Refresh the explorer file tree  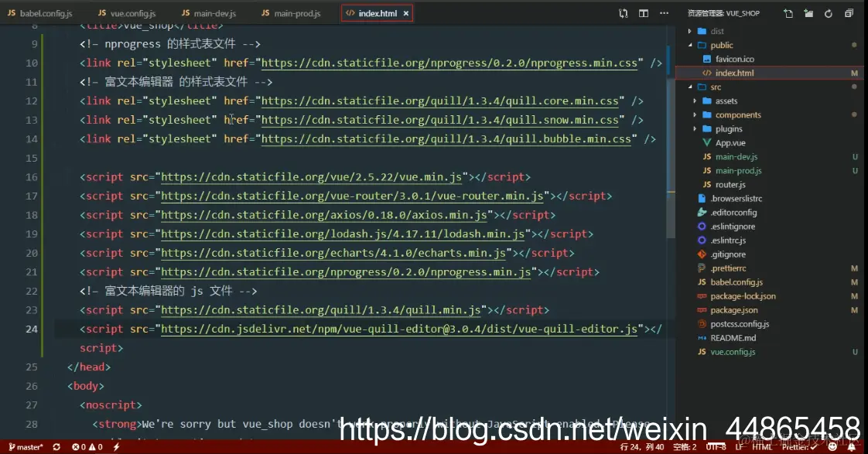click(828, 13)
